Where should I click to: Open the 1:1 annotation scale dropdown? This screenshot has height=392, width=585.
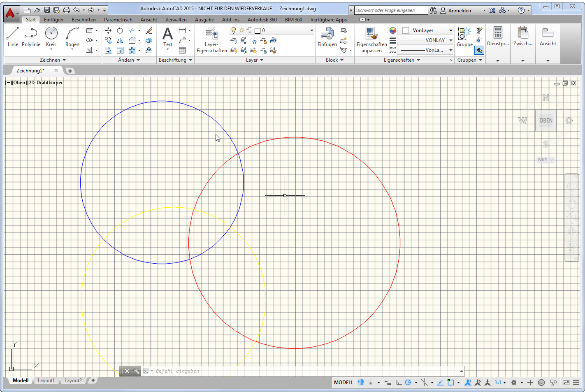click(500, 383)
